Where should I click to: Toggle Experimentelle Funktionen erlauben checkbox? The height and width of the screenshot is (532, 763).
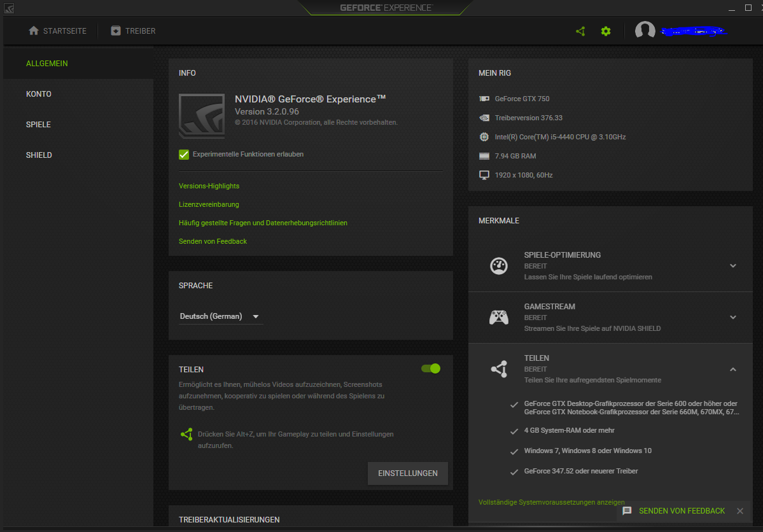pos(184,154)
